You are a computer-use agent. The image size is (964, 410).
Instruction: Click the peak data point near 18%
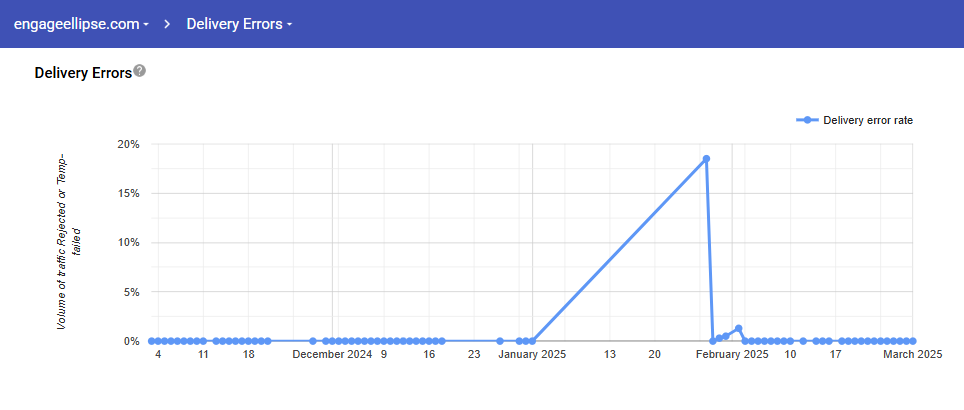(x=706, y=159)
